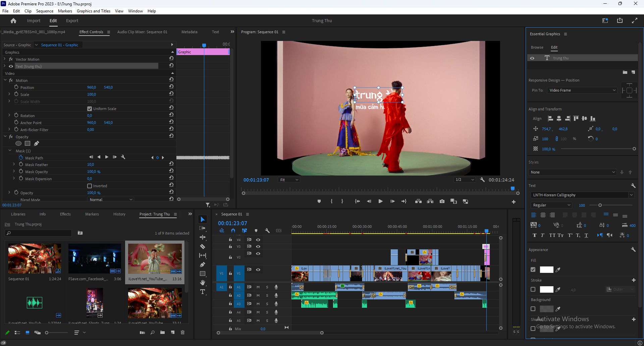Click the New Item icon in Project panel

pyautogui.click(x=172, y=333)
